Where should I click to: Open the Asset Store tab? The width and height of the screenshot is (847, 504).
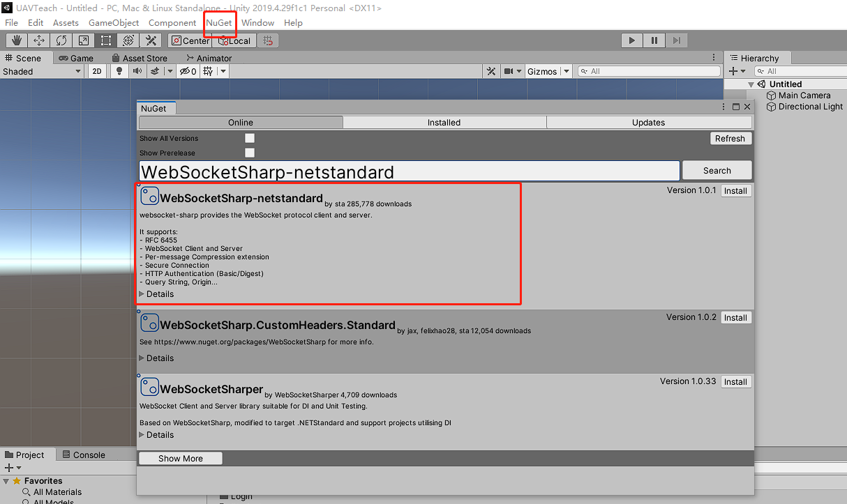140,58
